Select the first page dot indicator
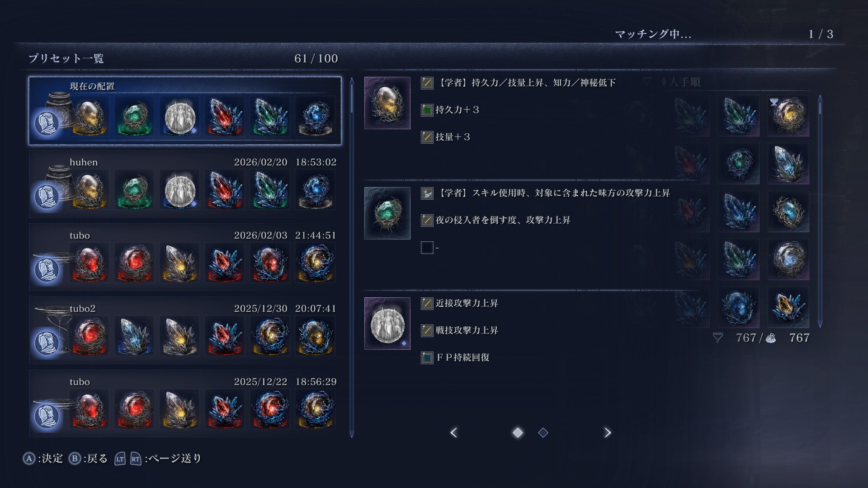This screenshot has width=868, height=488. [x=518, y=433]
